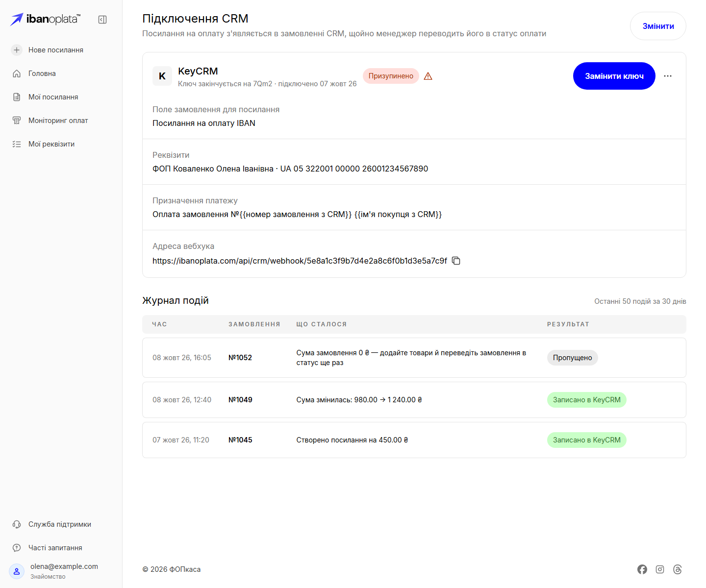Click the Призначення платежу template text
This screenshot has width=706, height=588.
(297, 214)
